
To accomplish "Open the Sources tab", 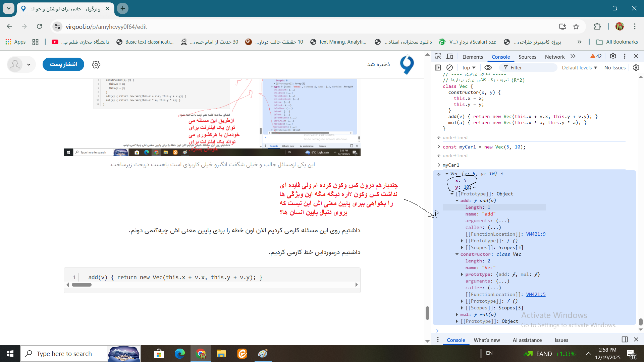I will click(x=527, y=57).
